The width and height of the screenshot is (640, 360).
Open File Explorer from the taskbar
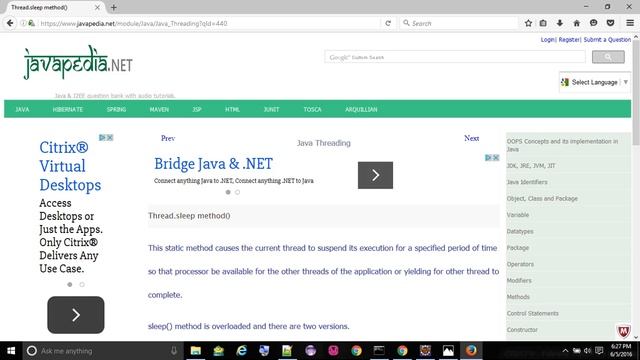[x=196, y=351]
